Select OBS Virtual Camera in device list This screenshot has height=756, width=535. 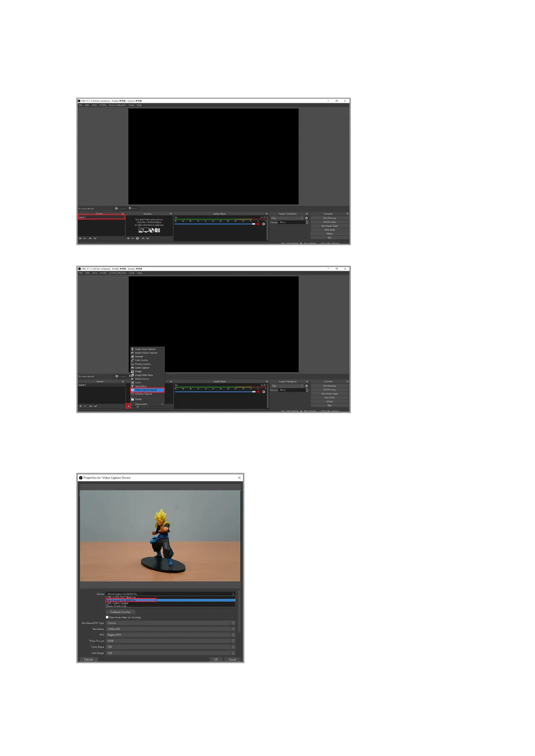click(170, 603)
